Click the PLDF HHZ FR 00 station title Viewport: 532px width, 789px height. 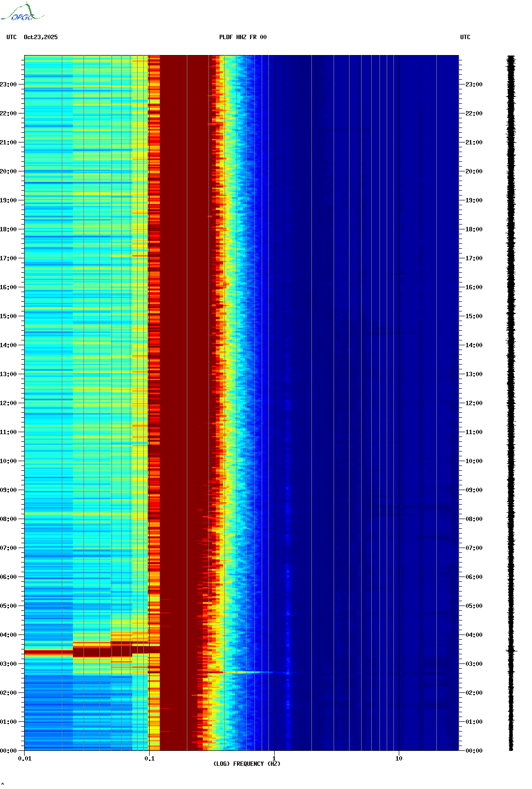(x=242, y=37)
